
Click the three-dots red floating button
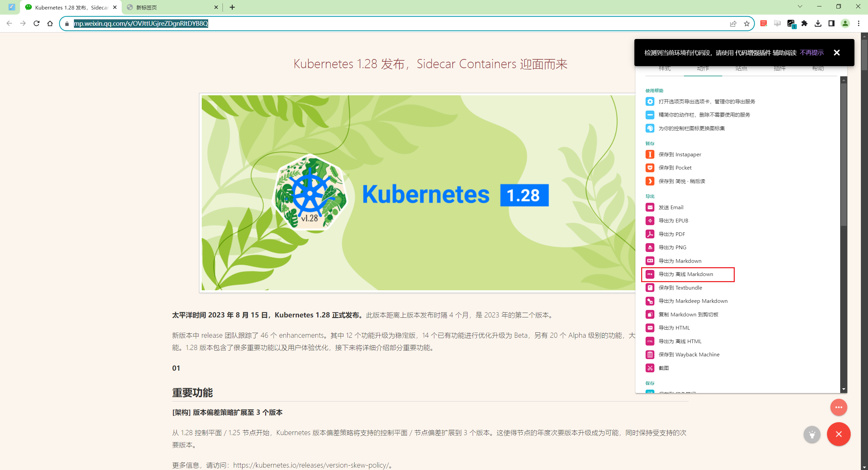click(x=839, y=407)
